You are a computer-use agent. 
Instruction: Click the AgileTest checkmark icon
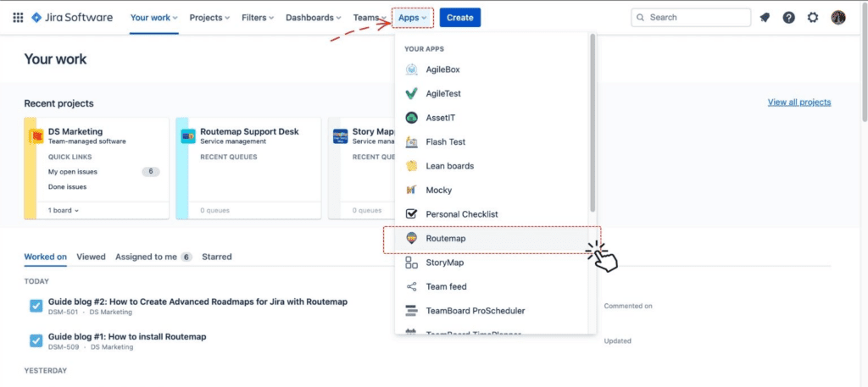click(411, 93)
